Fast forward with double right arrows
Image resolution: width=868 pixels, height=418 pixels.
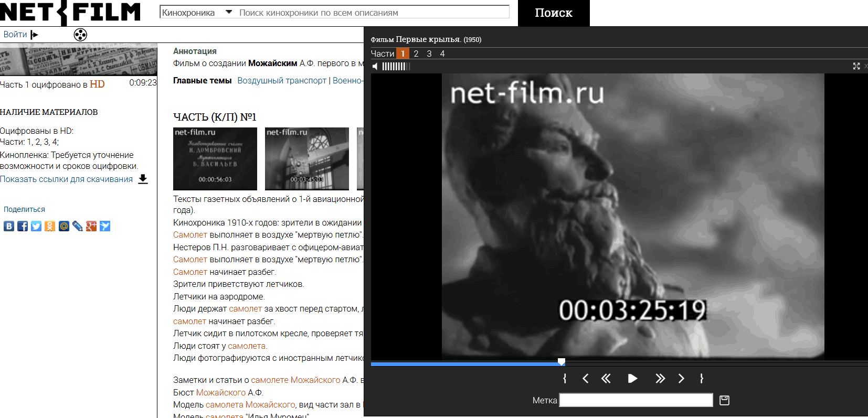(660, 378)
